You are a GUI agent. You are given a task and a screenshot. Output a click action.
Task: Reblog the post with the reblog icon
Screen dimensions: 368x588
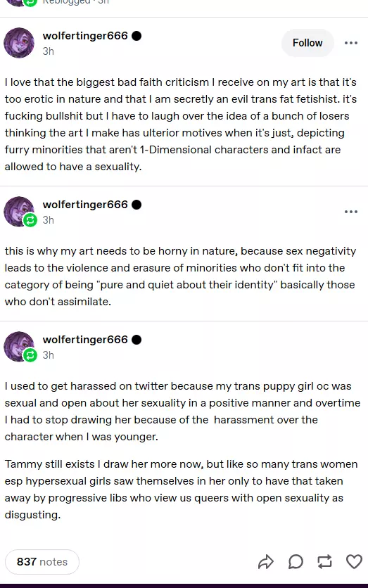[x=324, y=561]
